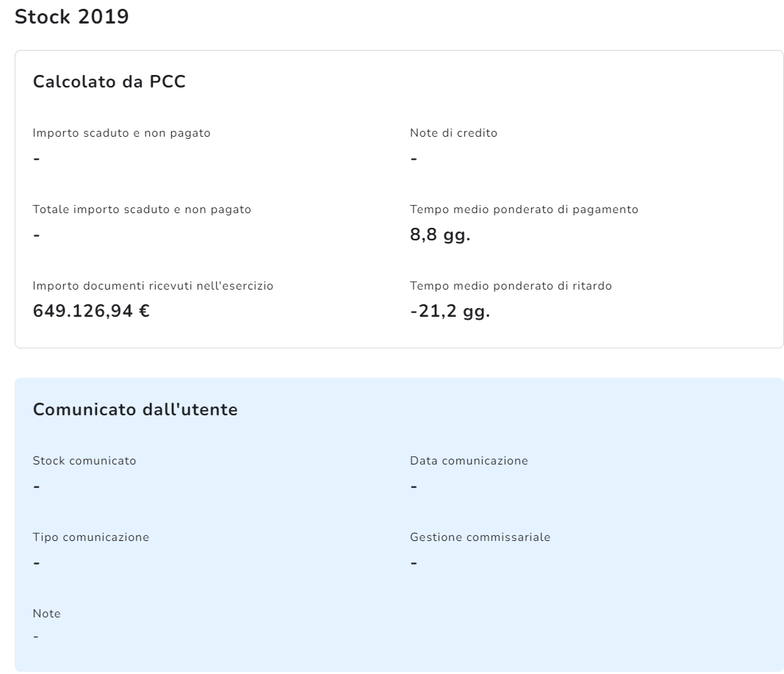784x674 pixels.
Task: Select the 649.126,94 € amount
Action: coord(91,312)
